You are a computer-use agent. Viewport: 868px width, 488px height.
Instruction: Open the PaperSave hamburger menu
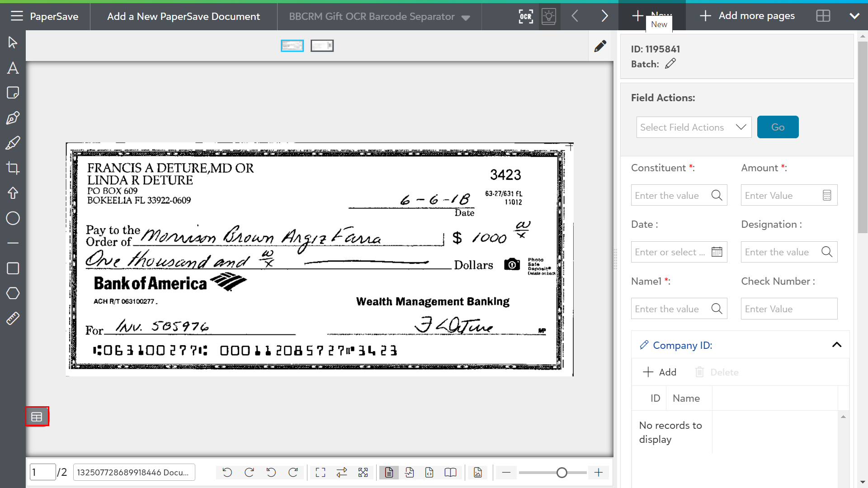tap(17, 16)
